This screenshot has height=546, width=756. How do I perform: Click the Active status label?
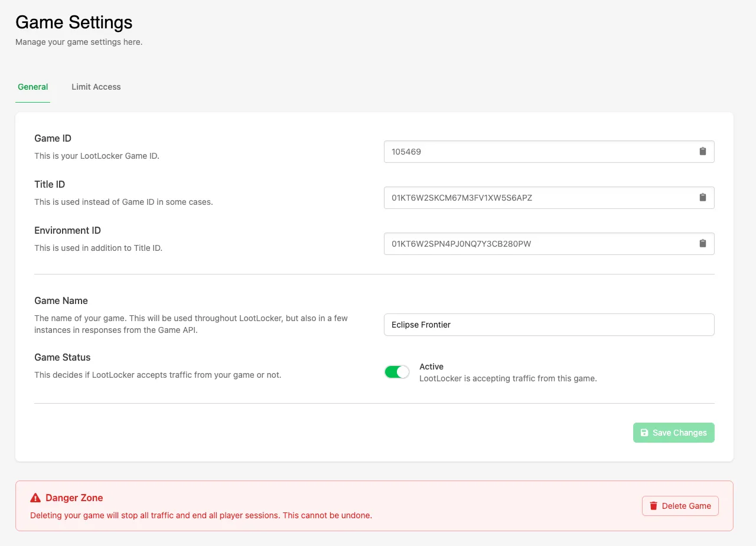pos(431,367)
